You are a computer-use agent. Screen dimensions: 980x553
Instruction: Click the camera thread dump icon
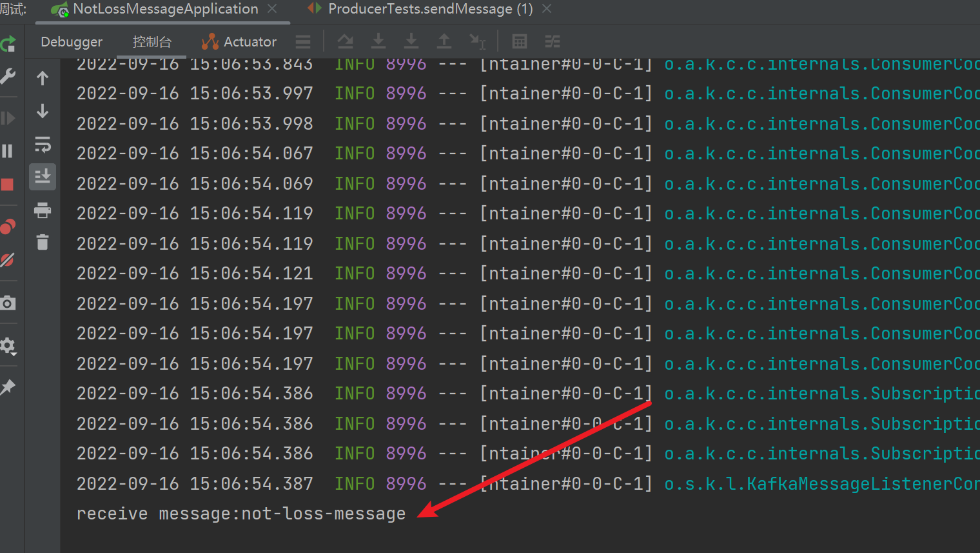8,303
